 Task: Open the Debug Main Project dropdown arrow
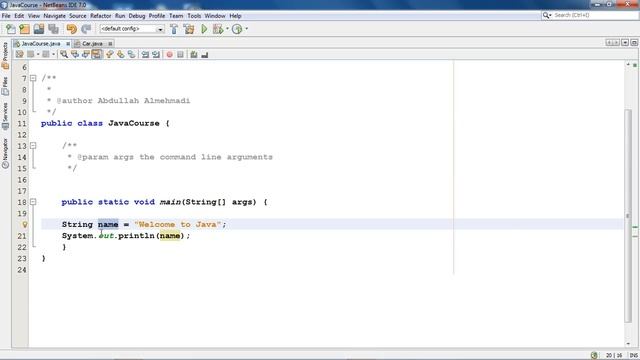[x=227, y=29]
